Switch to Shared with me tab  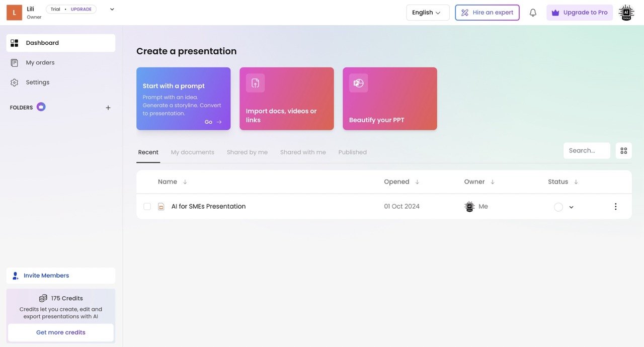tap(303, 152)
